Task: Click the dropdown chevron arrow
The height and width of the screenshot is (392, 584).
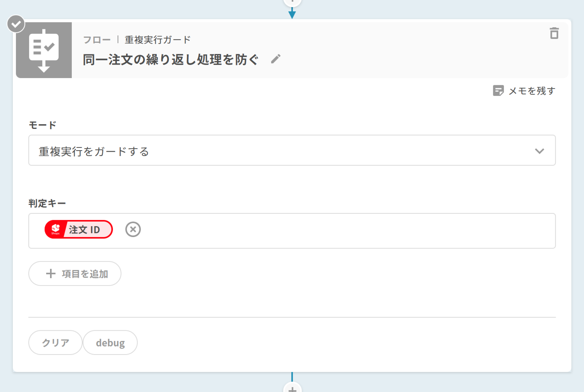Action: (x=539, y=151)
